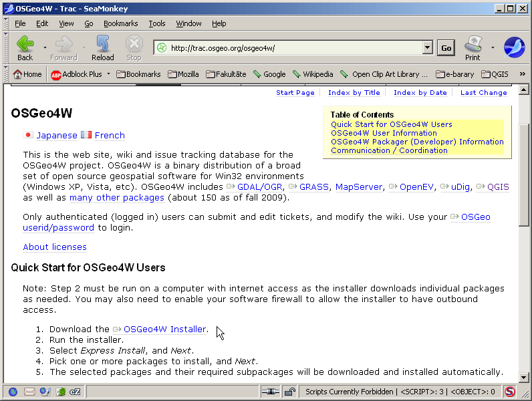Open the Index by Date link
Viewport: 532px width, 401px height.
click(420, 93)
